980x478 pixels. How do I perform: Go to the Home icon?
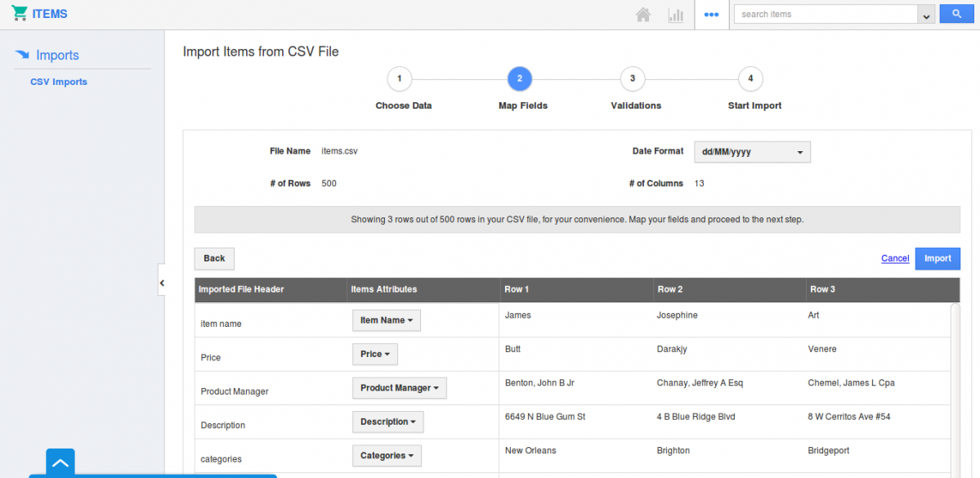pyautogui.click(x=643, y=15)
